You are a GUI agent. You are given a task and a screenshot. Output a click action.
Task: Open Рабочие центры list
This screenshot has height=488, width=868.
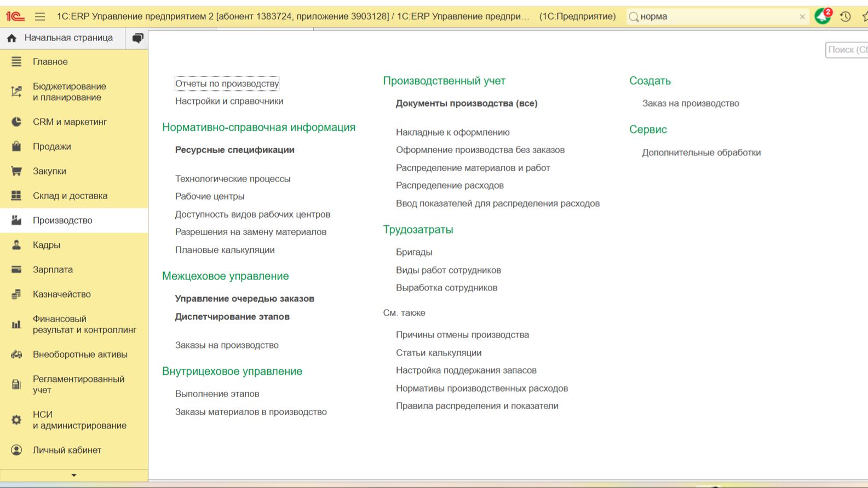[x=210, y=196]
